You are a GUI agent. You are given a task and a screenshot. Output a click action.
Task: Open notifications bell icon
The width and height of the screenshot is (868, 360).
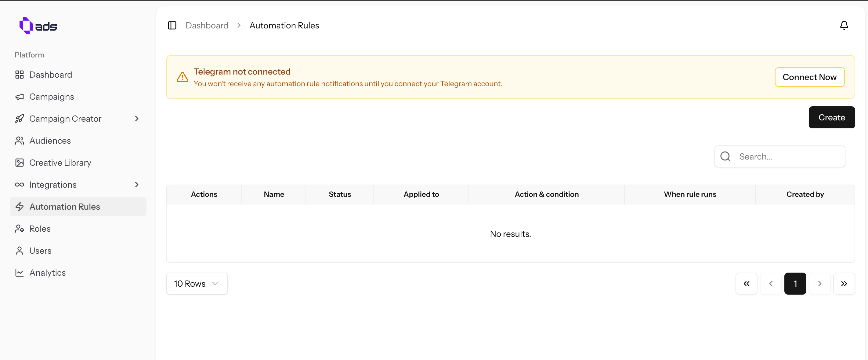[844, 25]
